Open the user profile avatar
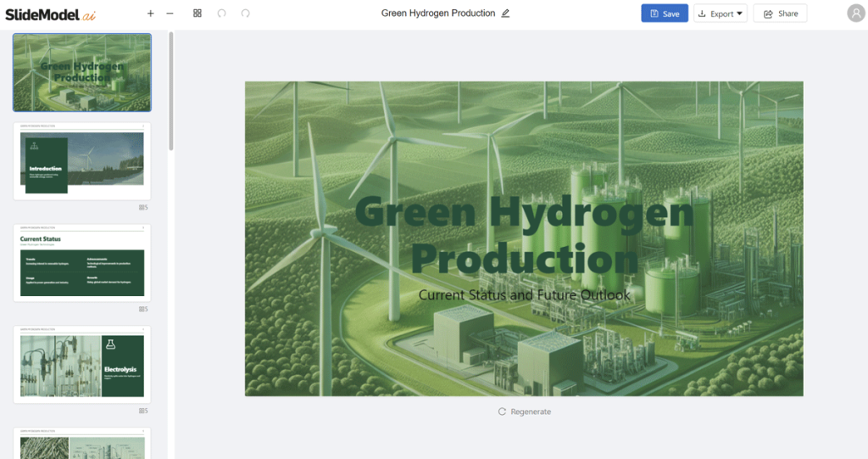Screen dimensions: 868x459 coord(856,14)
